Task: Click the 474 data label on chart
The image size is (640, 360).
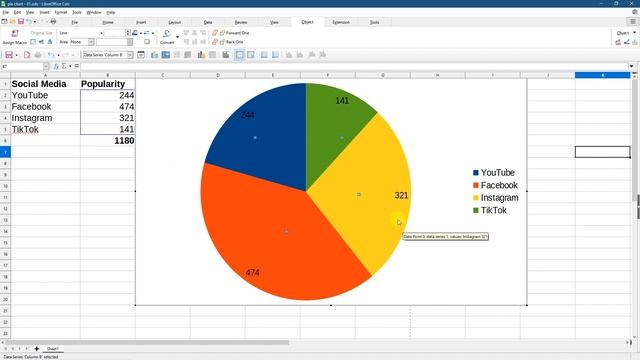Action: tap(252, 272)
